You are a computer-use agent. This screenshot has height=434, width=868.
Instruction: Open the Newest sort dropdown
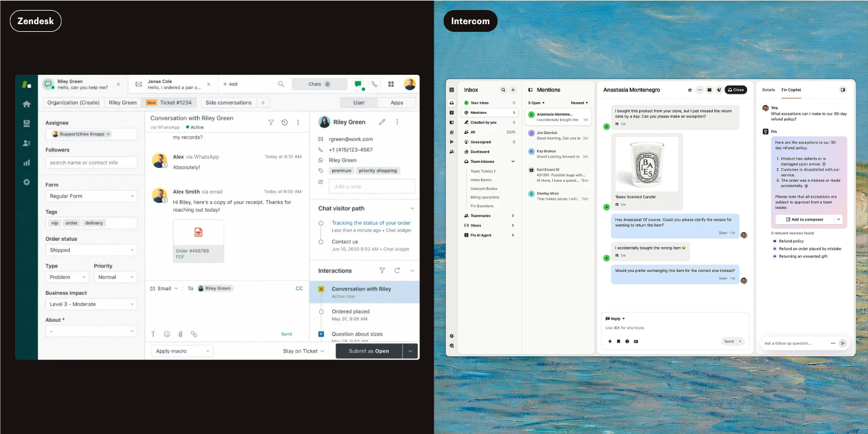tap(579, 103)
